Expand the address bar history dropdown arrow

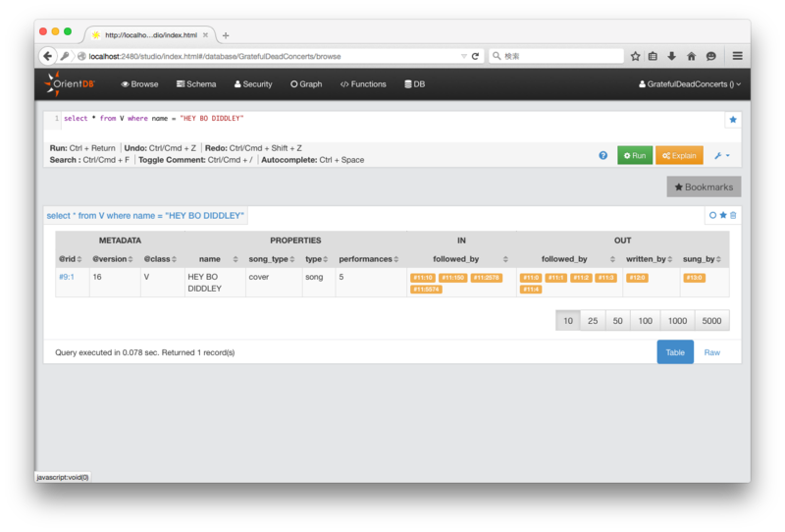pos(463,56)
